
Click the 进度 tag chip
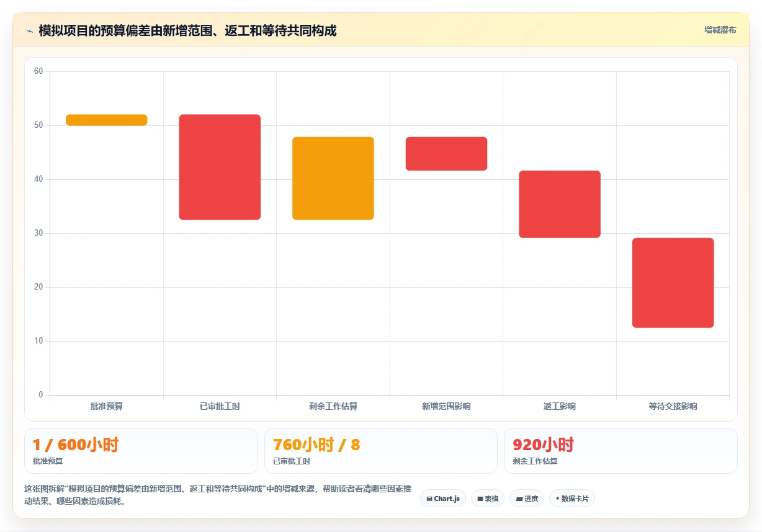click(527, 499)
